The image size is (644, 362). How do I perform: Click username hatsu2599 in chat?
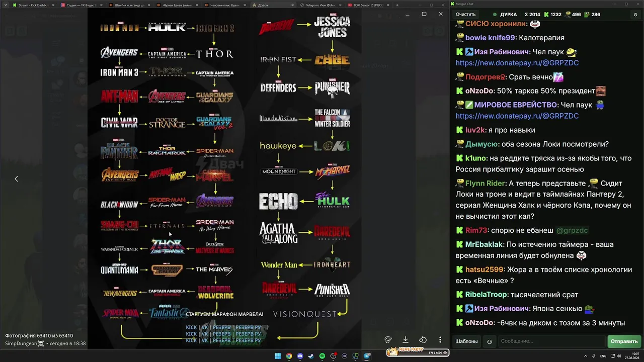click(485, 269)
